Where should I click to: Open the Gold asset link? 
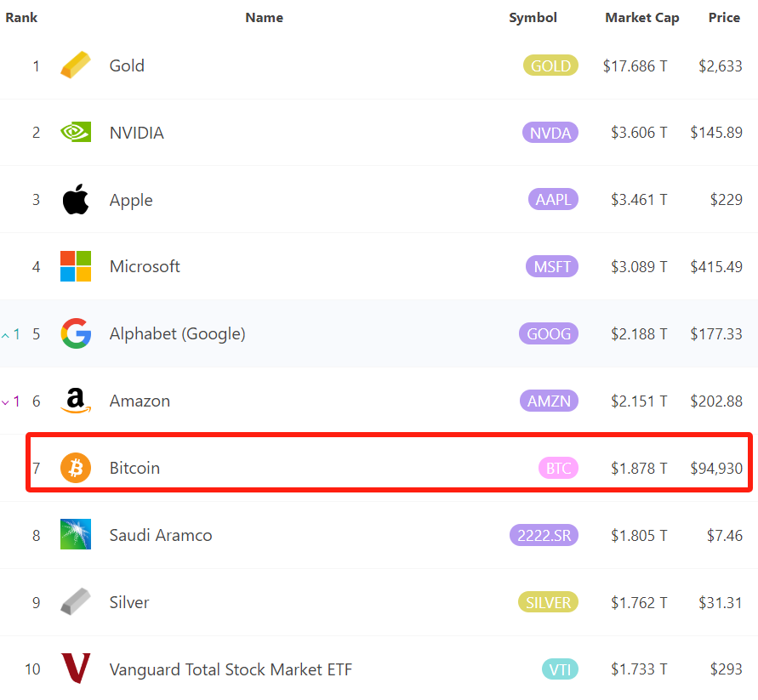127,65
